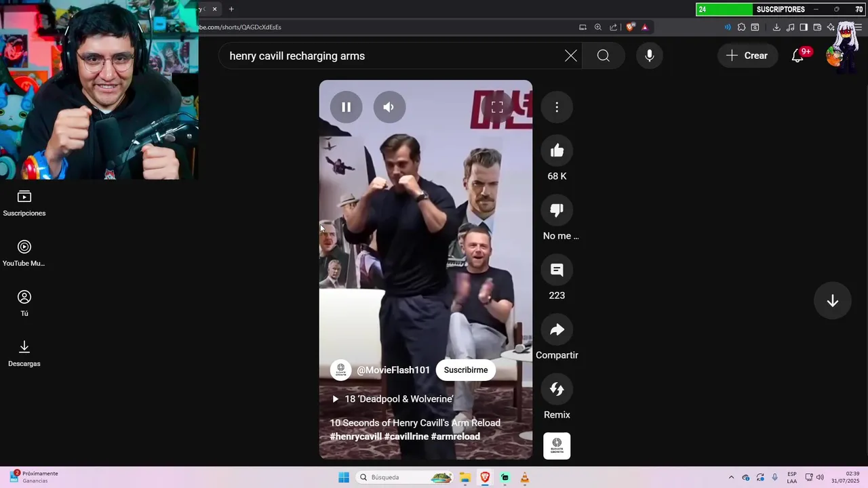Run search with magnifier button
The height and width of the screenshot is (488, 868).
pos(604,56)
